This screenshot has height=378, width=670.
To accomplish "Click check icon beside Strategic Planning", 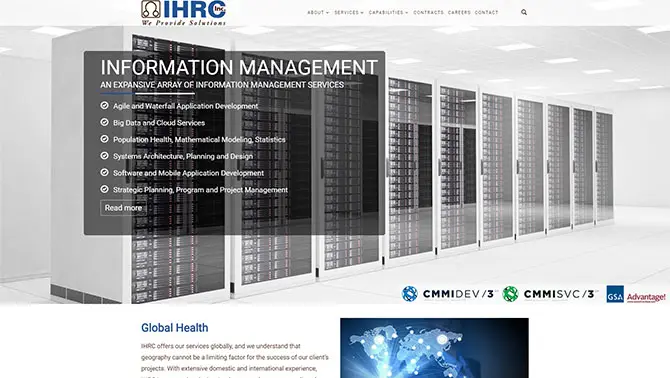I will coord(104,189).
